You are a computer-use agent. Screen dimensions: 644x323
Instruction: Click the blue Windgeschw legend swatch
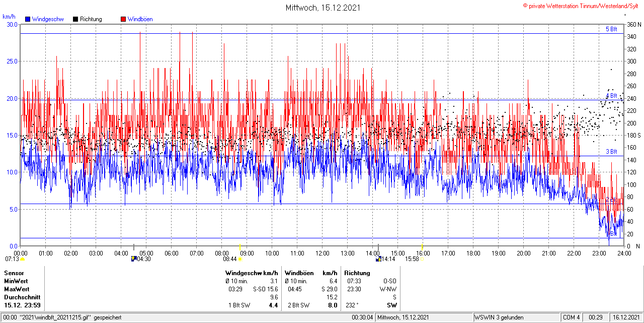coord(28,19)
